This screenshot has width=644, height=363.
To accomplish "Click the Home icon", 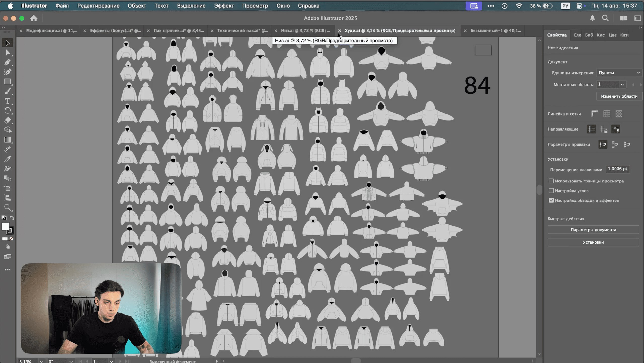I will [x=34, y=18].
